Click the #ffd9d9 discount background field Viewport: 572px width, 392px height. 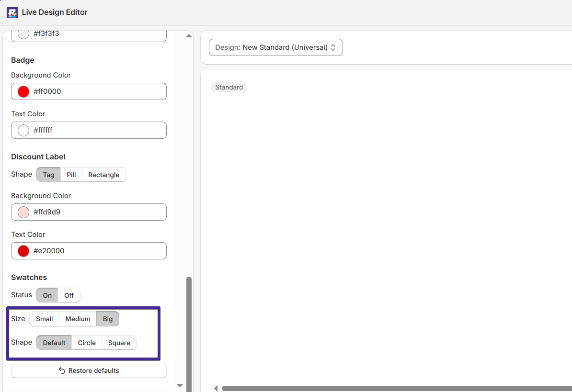[89, 212]
